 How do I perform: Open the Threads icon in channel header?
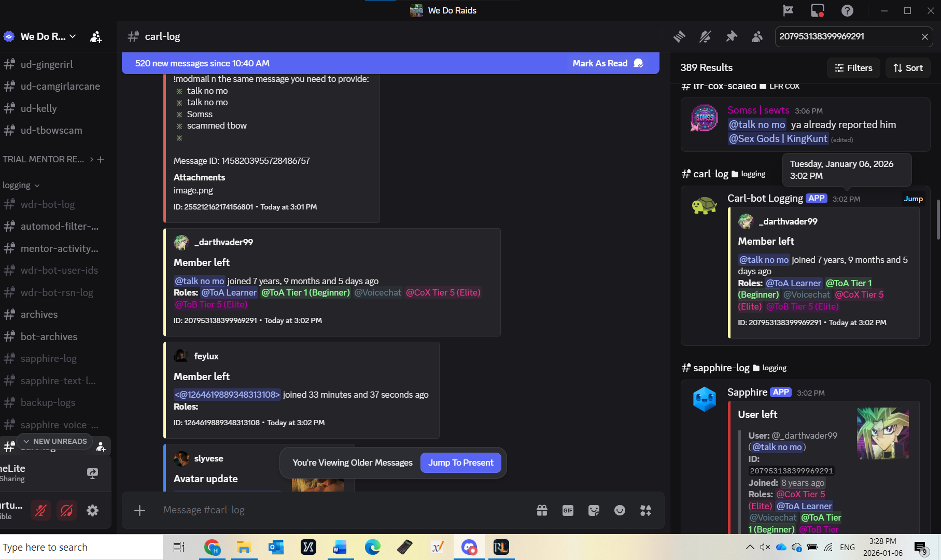point(679,36)
